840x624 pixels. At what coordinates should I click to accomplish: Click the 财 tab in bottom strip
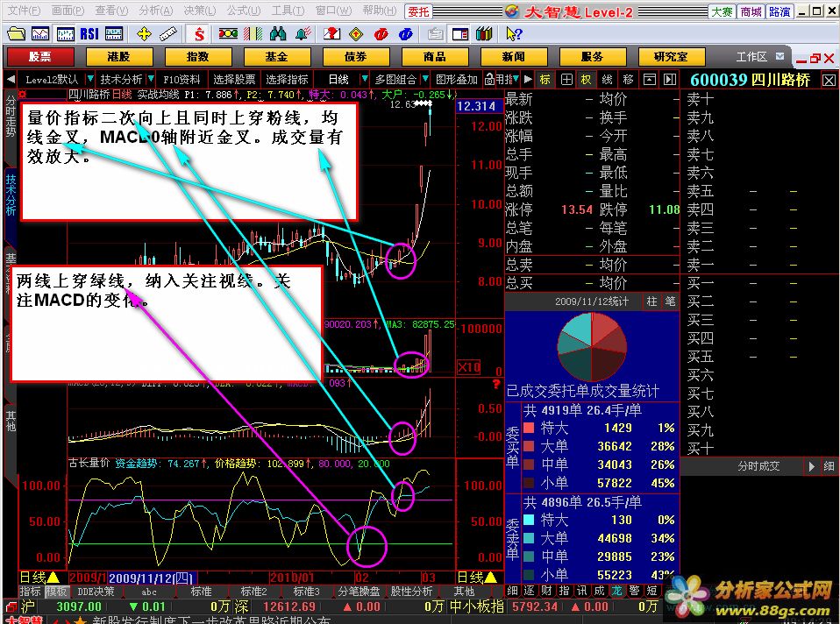coord(547,591)
